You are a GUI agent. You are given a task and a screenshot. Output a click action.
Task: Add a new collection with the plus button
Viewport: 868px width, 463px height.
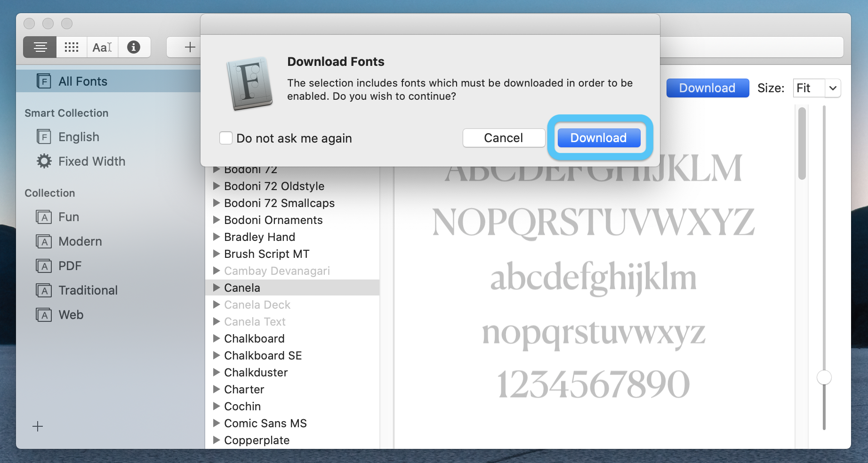coord(37,426)
